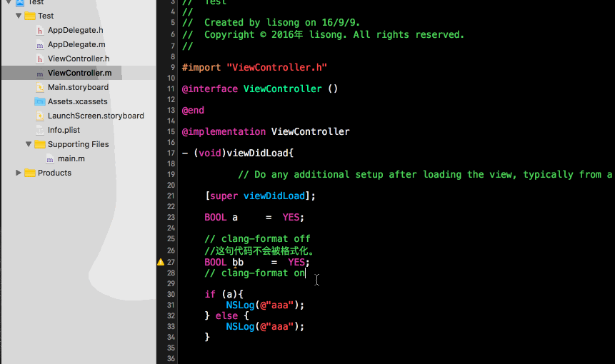Click the @interface ViewController line
This screenshot has width=615, height=364.
(260, 89)
